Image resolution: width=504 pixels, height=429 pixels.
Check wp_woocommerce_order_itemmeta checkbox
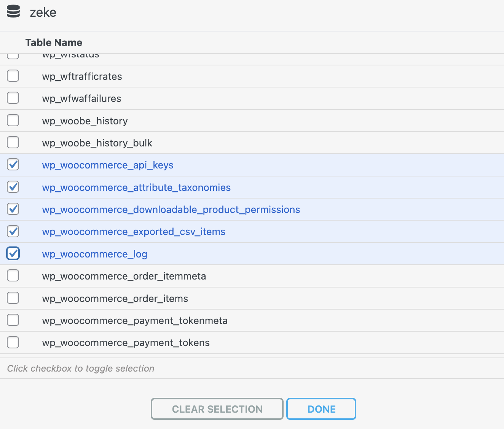coord(13,276)
